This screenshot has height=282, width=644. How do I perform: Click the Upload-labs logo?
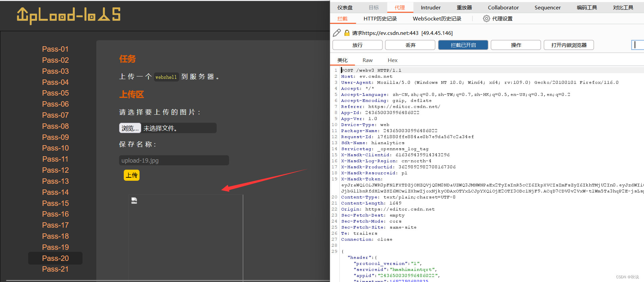69,15
